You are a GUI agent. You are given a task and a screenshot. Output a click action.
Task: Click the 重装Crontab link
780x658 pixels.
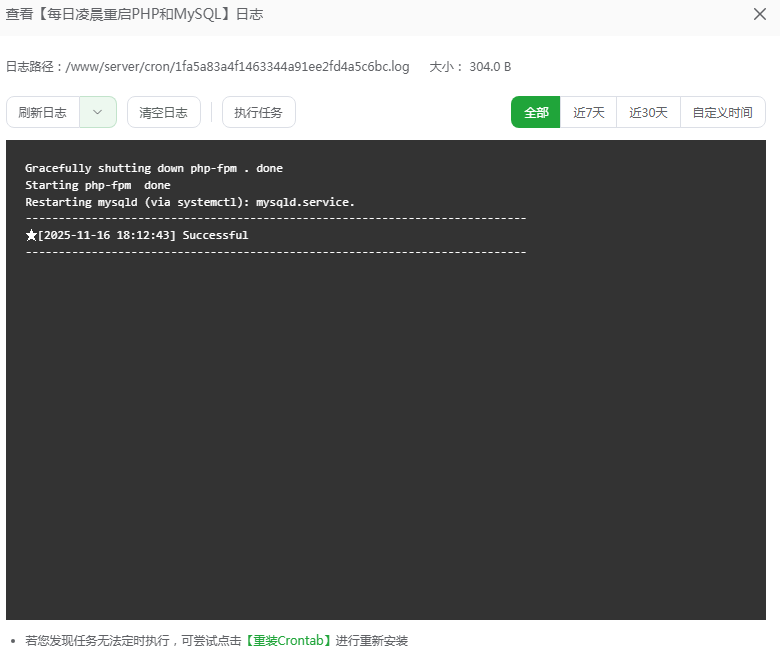[288, 641]
